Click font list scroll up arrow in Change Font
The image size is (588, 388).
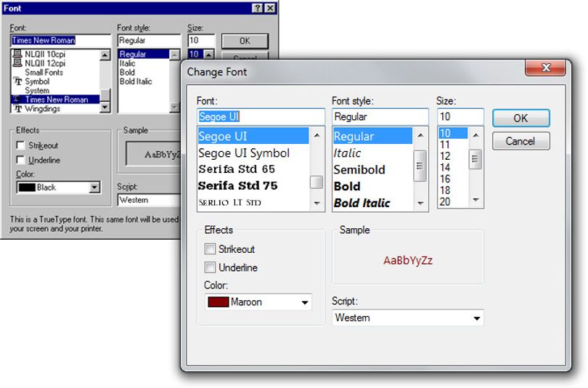(x=317, y=135)
